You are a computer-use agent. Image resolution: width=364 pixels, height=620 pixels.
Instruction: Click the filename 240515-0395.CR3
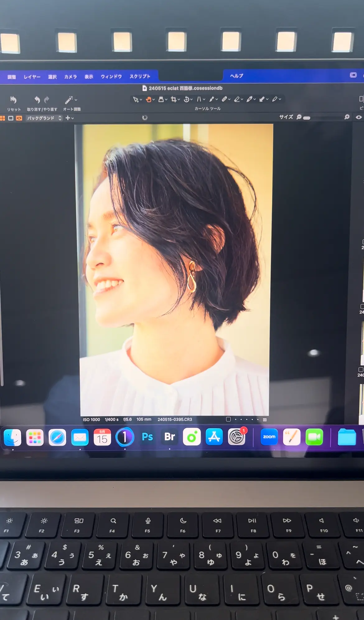click(x=175, y=419)
